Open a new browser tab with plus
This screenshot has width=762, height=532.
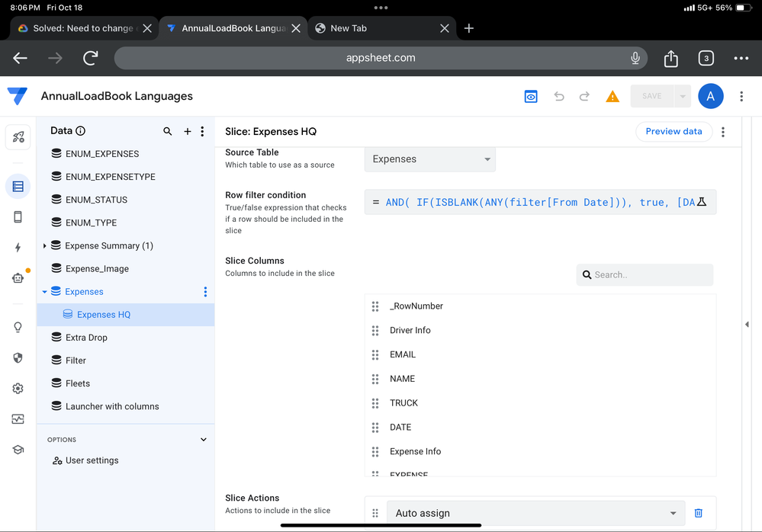click(x=468, y=28)
